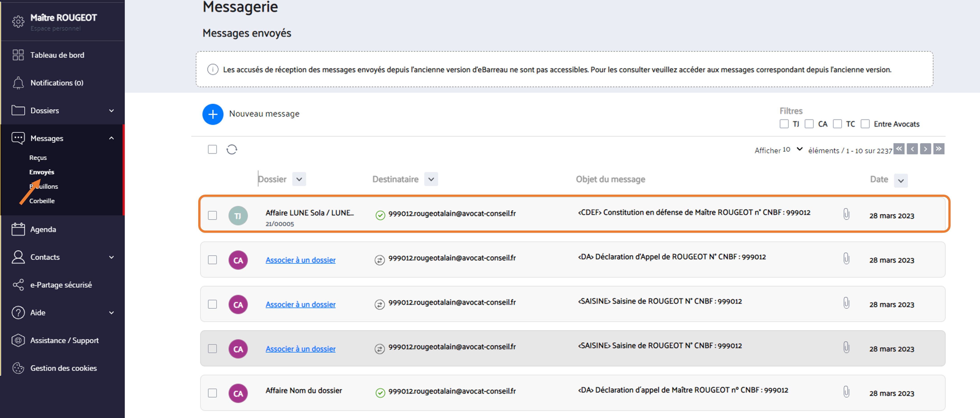
Task: Open the Date column sort dropdown
Action: pos(900,181)
